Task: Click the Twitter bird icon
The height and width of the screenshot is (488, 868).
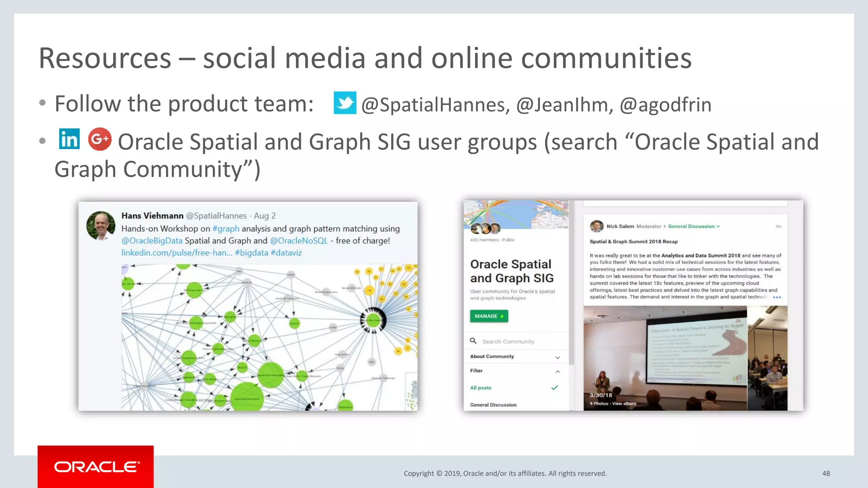Action: (x=345, y=103)
